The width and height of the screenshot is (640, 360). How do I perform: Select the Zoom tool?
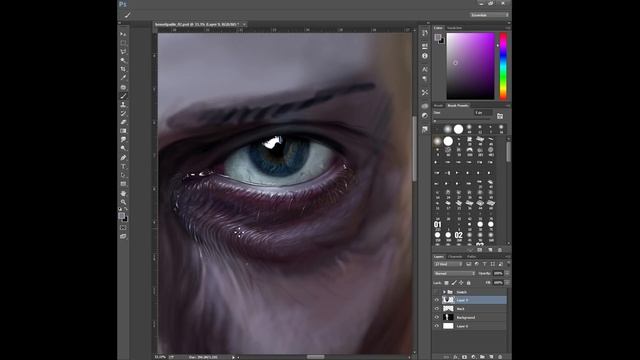(123, 202)
